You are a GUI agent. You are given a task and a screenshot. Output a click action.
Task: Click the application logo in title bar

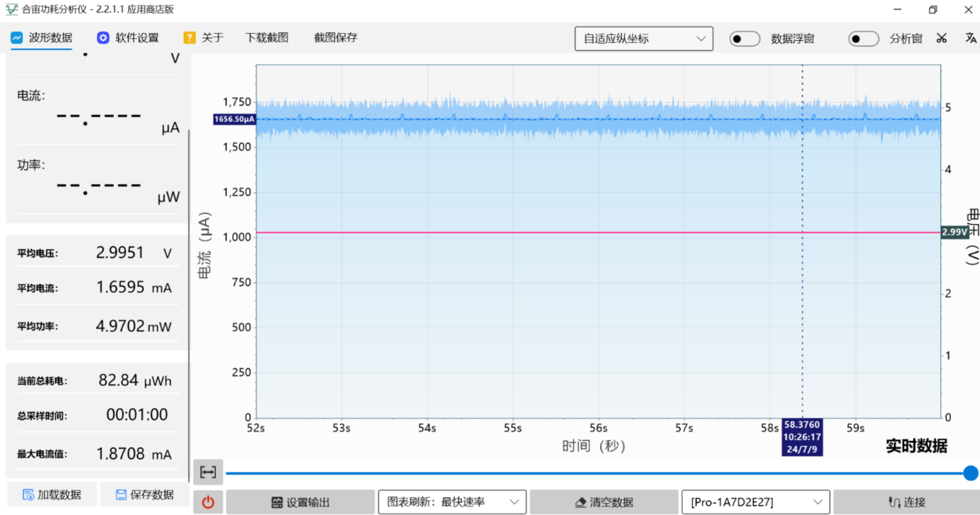pyautogui.click(x=12, y=10)
